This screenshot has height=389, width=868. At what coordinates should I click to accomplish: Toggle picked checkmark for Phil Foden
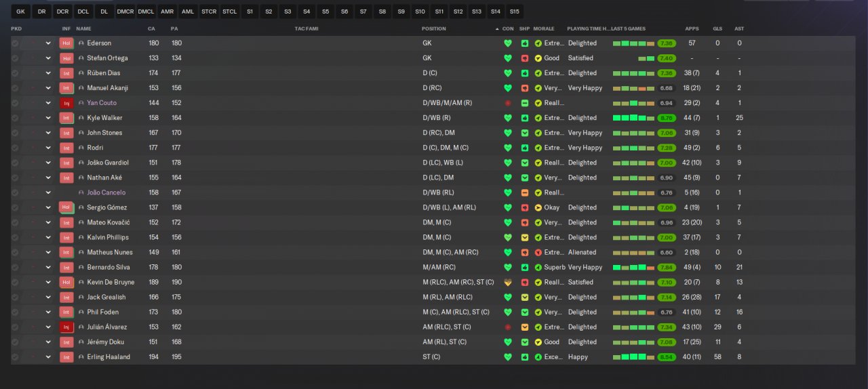coord(15,312)
